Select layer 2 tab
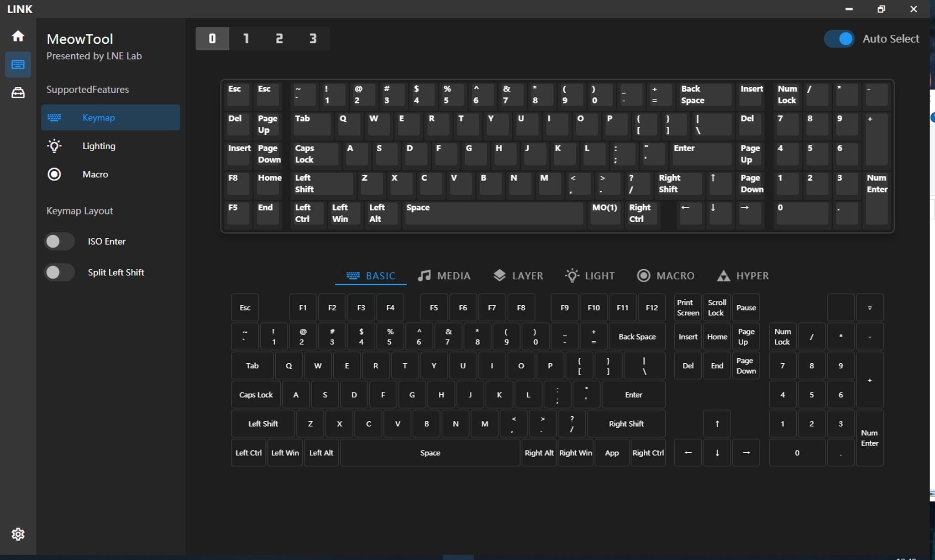 [x=279, y=39]
